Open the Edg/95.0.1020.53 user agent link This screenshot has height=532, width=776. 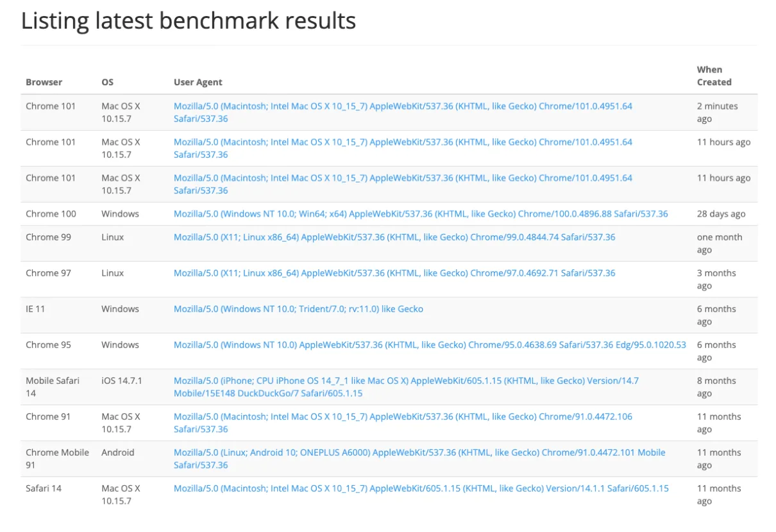430,345
